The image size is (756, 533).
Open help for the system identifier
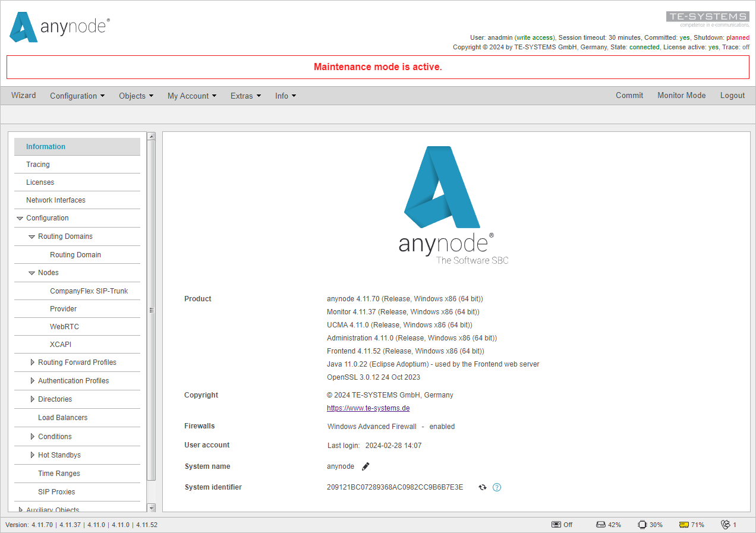[497, 487]
